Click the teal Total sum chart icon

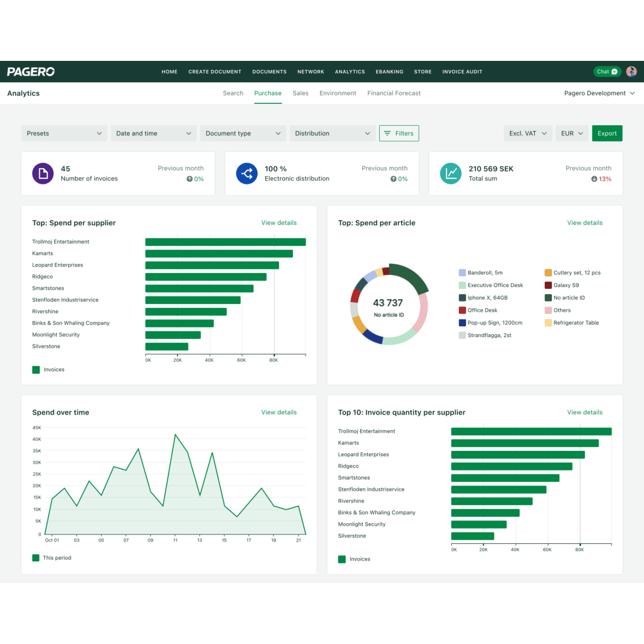450,174
